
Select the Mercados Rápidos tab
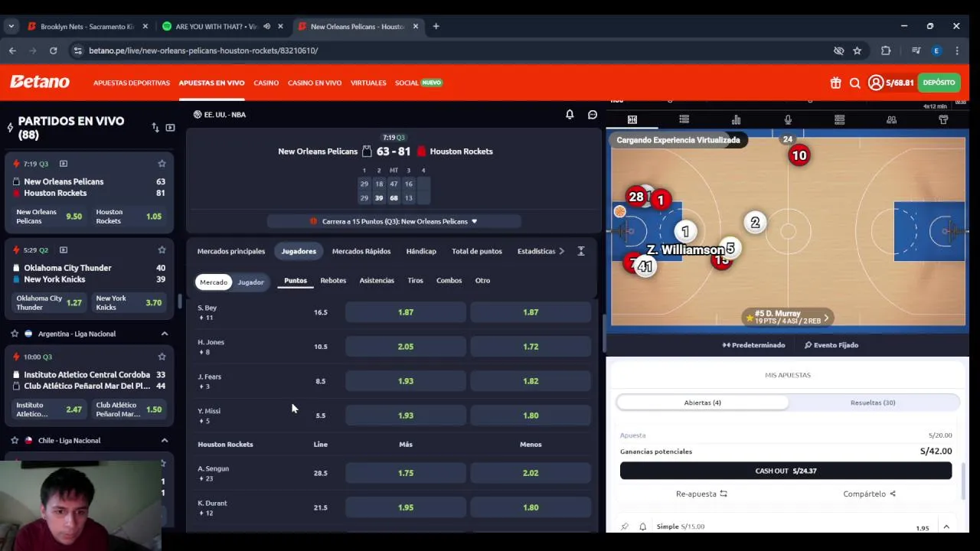(361, 251)
